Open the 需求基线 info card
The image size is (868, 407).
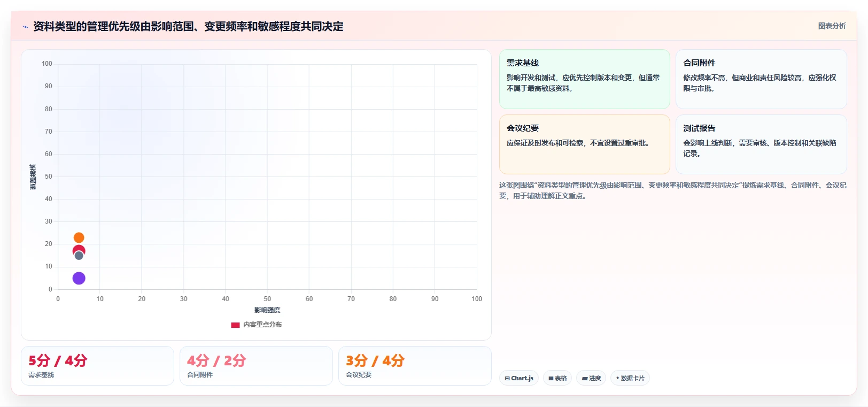click(585, 79)
